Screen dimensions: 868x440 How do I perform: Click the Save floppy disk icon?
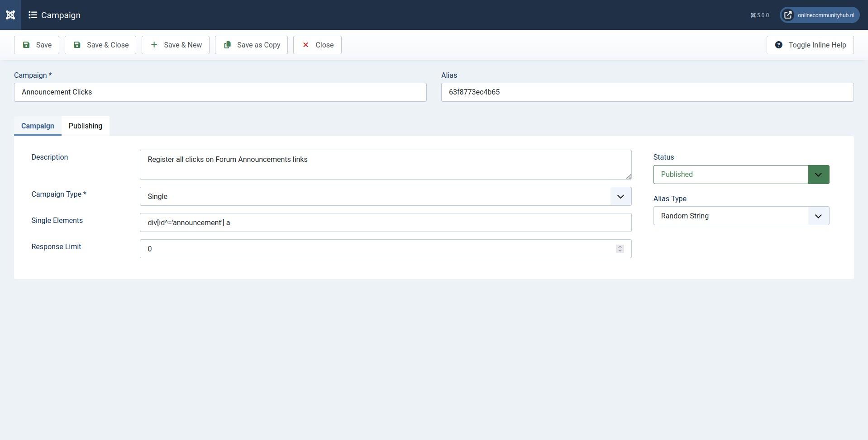click(x=26, y=45)
